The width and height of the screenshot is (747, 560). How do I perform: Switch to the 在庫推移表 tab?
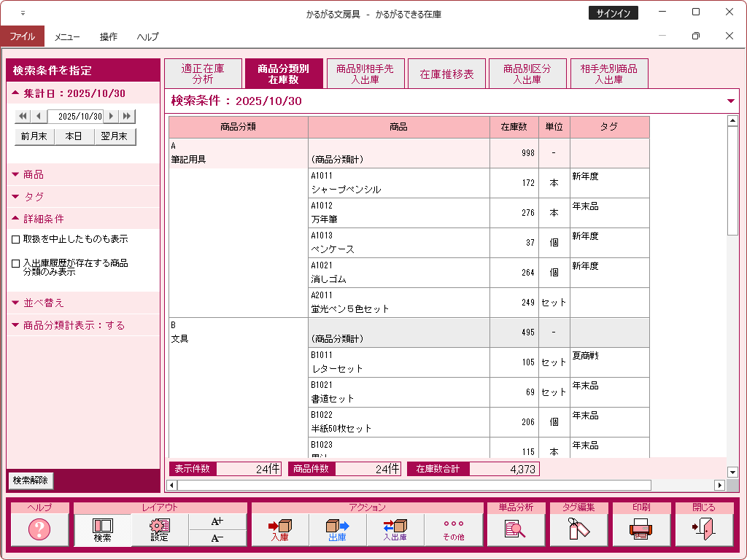(x=446, y=74)
